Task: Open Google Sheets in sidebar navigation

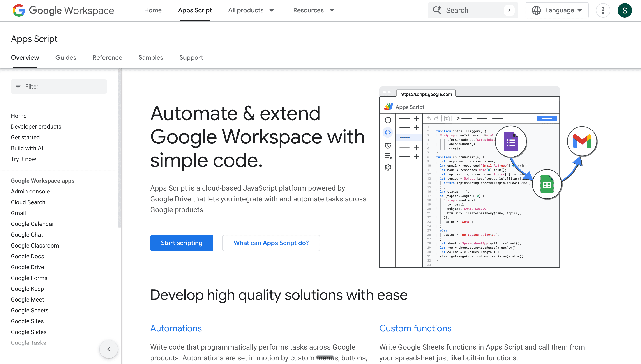Action: point(30,310)
